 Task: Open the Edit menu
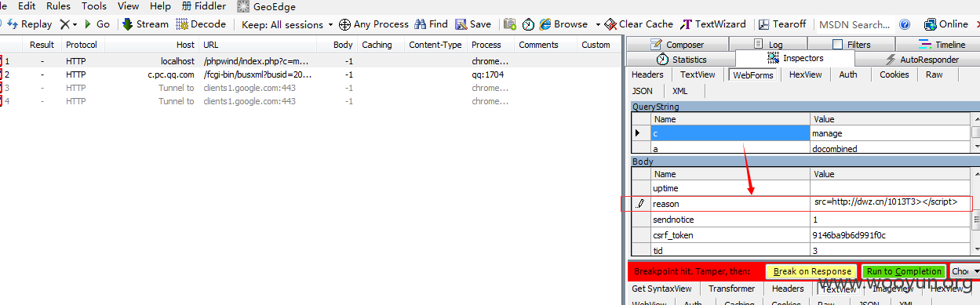(x=27, y=5)
